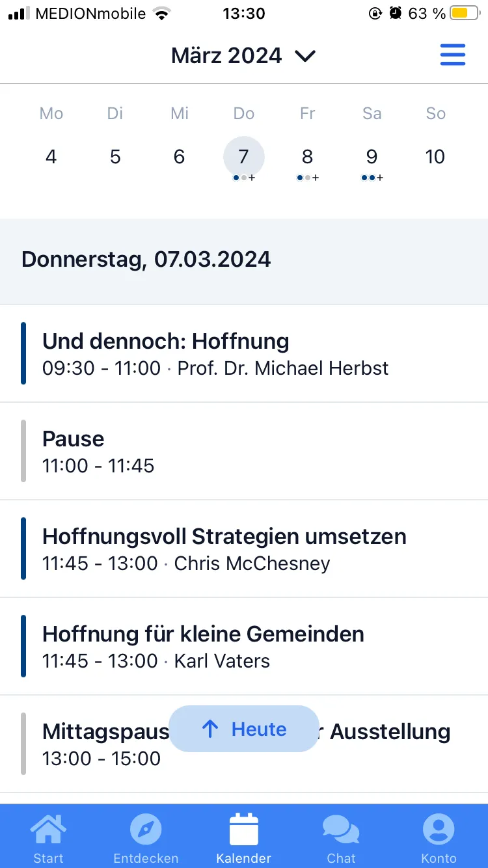Tap the Kalender calendar icon
This screenshot has width=488, height=868.
244,831
